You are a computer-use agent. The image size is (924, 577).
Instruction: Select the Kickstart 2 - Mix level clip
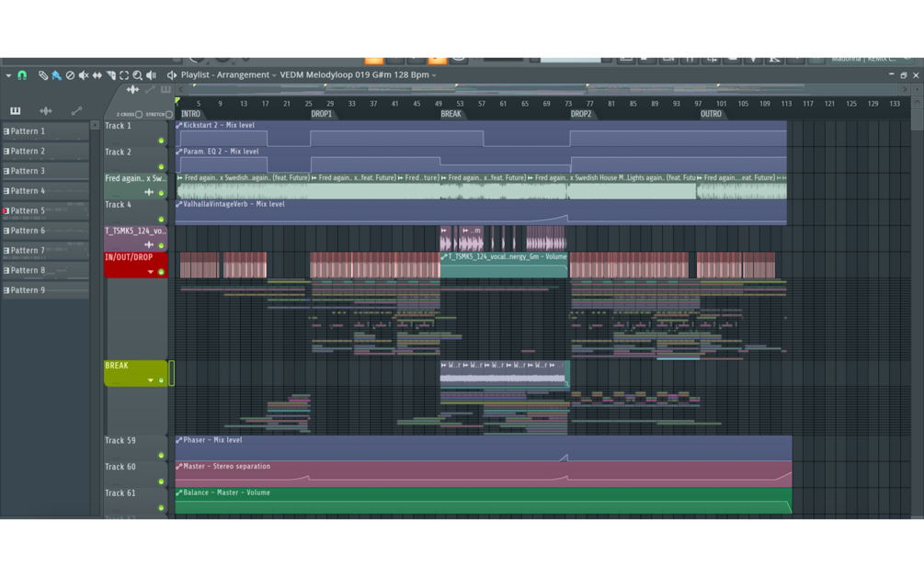coord(481,133)
